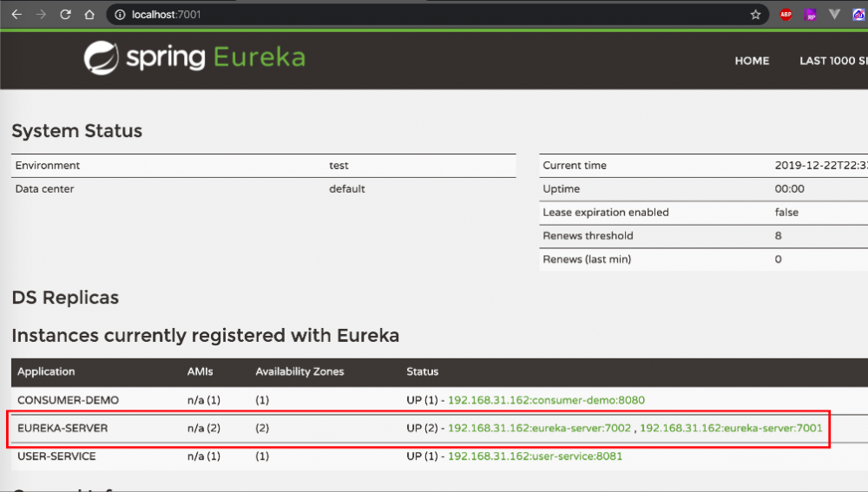This screenshot has height=492, width=868.
Task: Select the CONSUMER-DEMO application name
Action: pos(68,400)
